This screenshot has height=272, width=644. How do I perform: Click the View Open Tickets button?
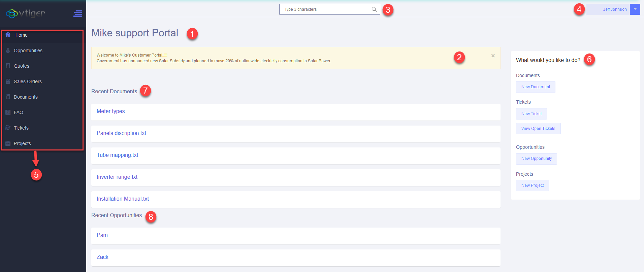pos(538,129)
